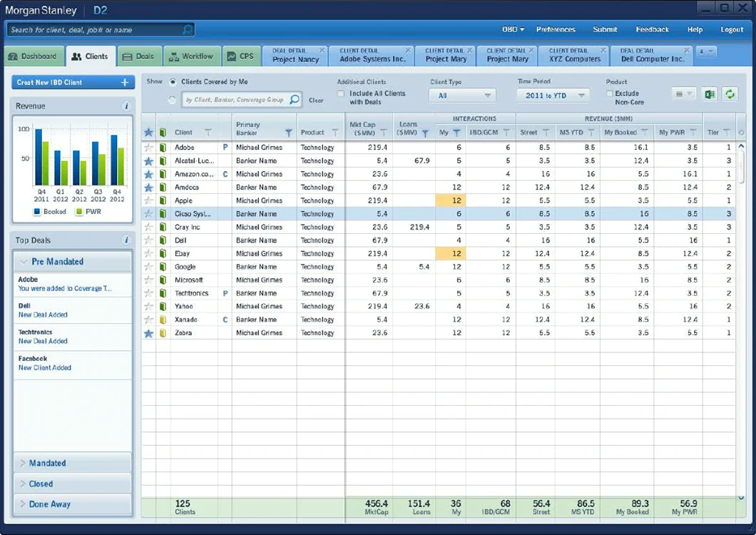
Task: Click the PWR legend color swatch
Action: point(79,212)
